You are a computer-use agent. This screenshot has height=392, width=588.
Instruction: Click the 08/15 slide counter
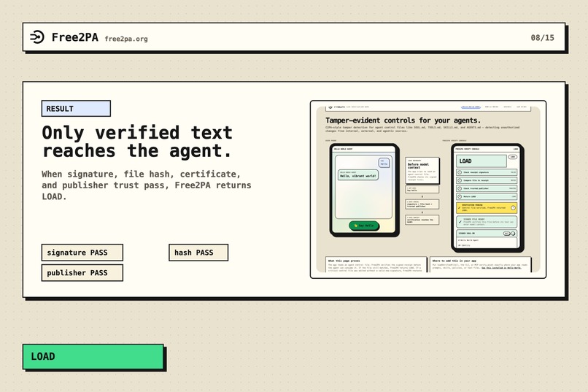542,37
